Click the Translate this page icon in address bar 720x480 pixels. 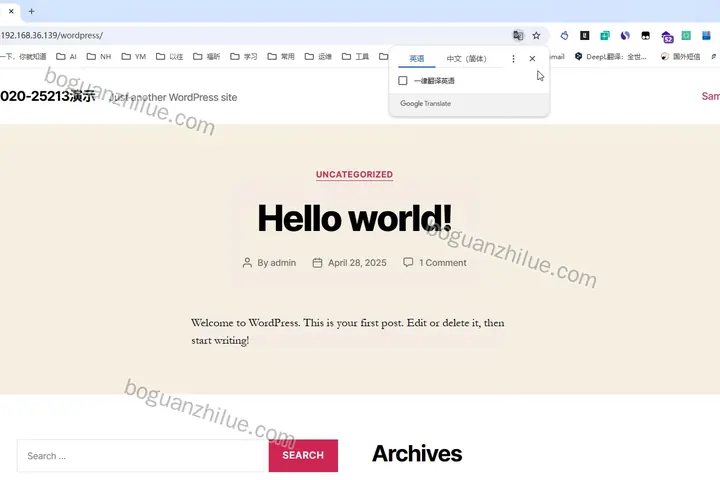tap(518, 35)
